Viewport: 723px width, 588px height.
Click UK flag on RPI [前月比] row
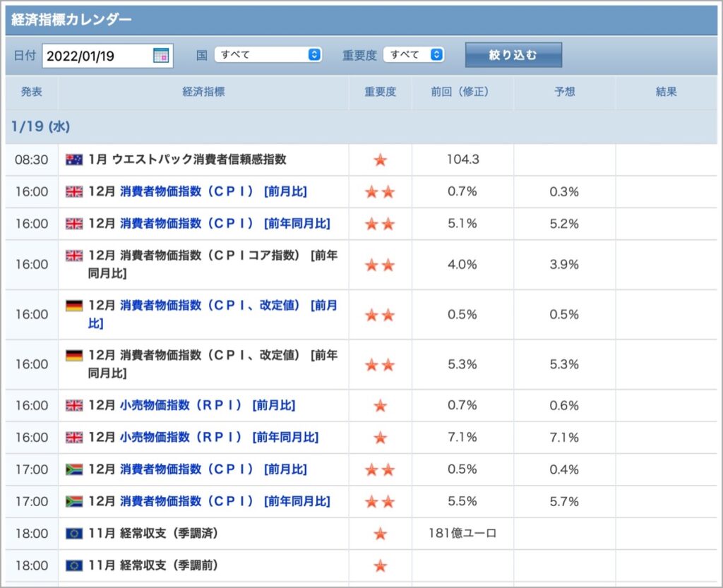73,405
